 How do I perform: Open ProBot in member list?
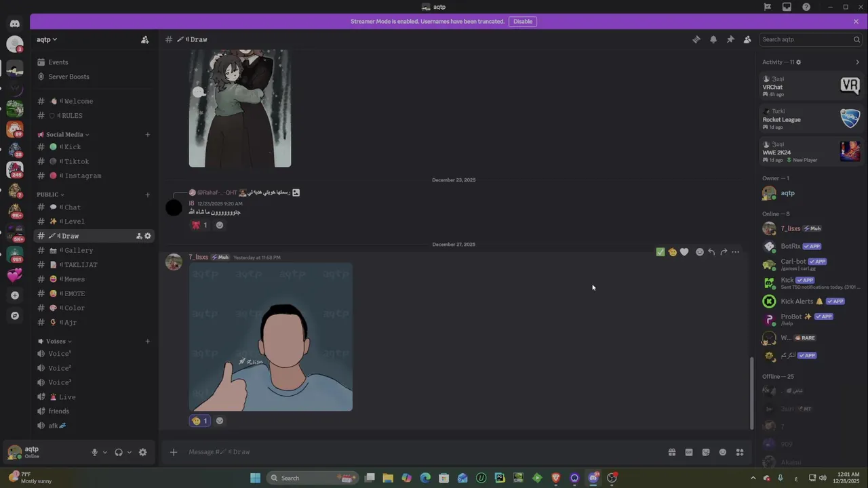coord(811,319)
